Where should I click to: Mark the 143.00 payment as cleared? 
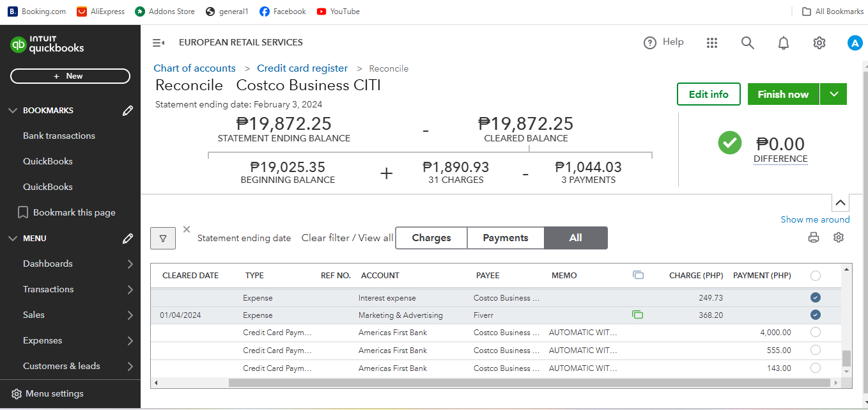815,368
